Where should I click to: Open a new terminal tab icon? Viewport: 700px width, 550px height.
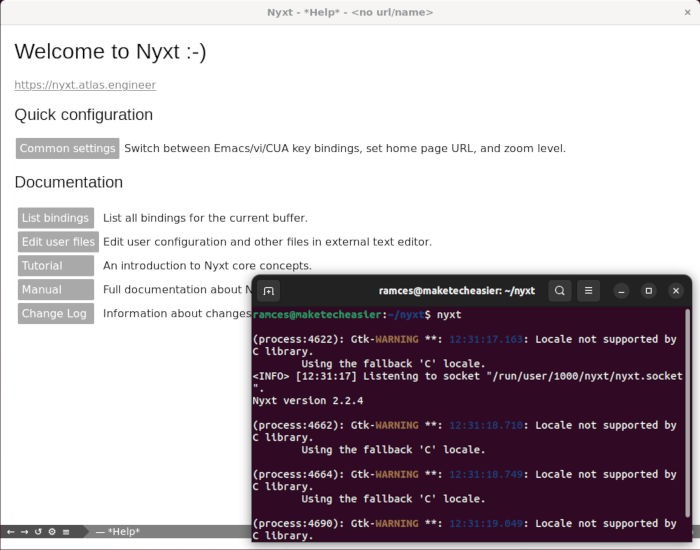point(268,291)
